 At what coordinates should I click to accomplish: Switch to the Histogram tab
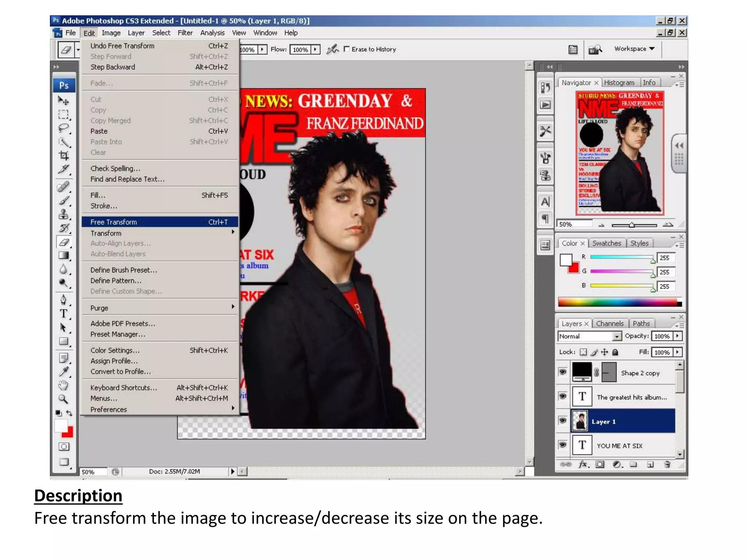pyautogui.click(x=619, y=83)
